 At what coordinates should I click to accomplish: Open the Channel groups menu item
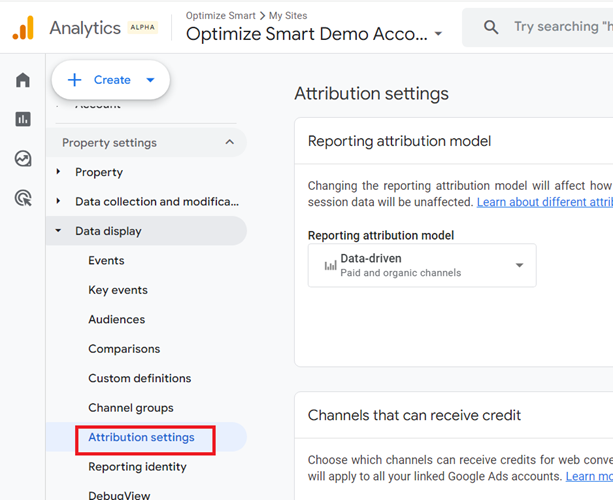click(131, 408)
